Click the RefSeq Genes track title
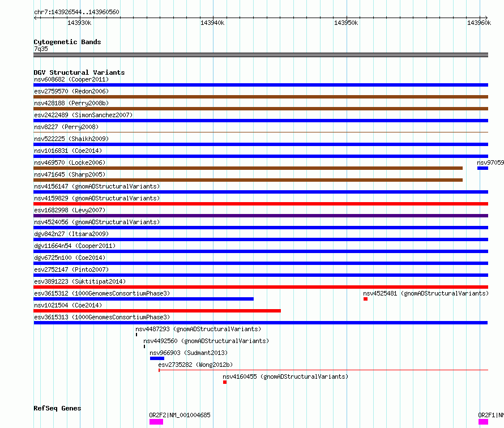 click(57, 408)
